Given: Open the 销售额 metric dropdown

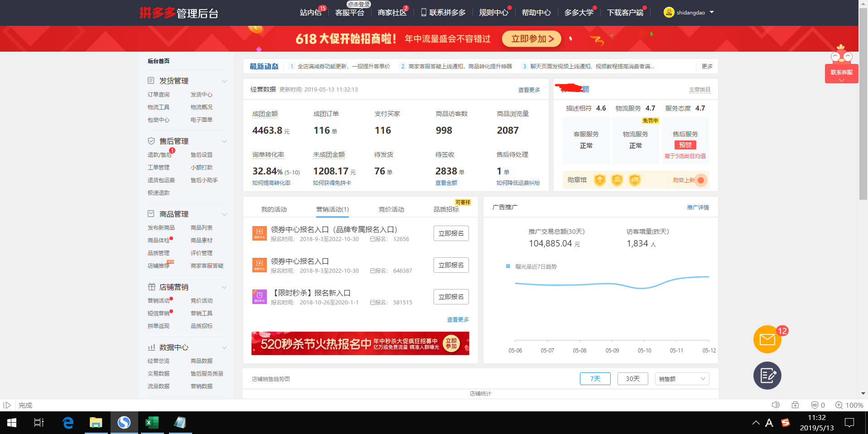Looking at the screenshot, I should tap(681, 378).
